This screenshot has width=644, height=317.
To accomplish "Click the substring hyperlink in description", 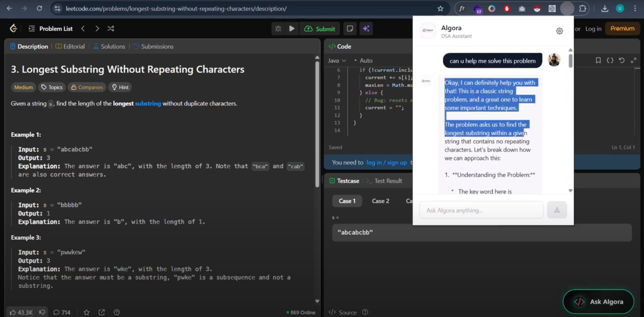I will pos(148,104).
